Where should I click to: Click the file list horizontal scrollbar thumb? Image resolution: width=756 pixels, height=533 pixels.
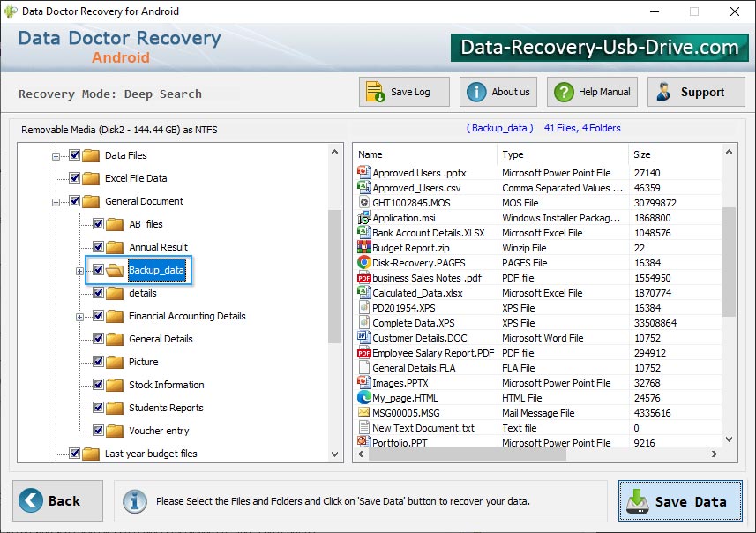point(468,454)
